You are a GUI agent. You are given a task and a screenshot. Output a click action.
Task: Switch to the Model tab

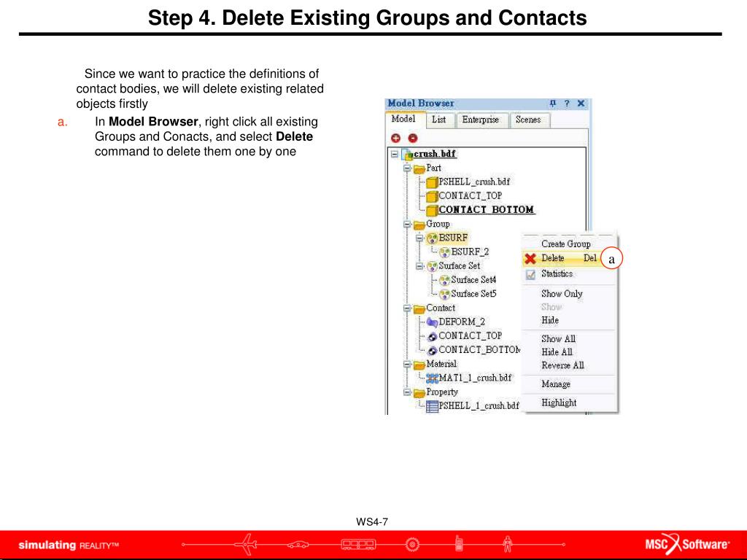pyautogui.click(x=403, y=119)
